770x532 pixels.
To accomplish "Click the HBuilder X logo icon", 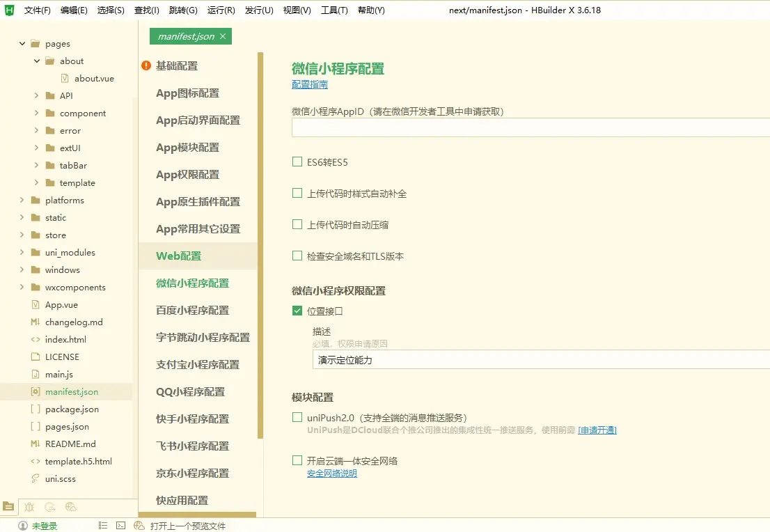I will tap(9, 10).
